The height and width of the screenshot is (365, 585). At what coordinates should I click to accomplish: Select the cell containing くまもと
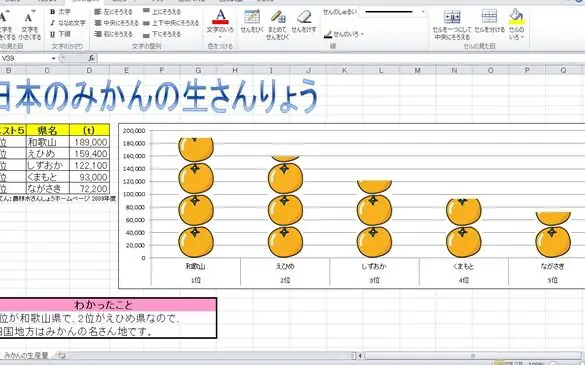(x=48, y=177)
